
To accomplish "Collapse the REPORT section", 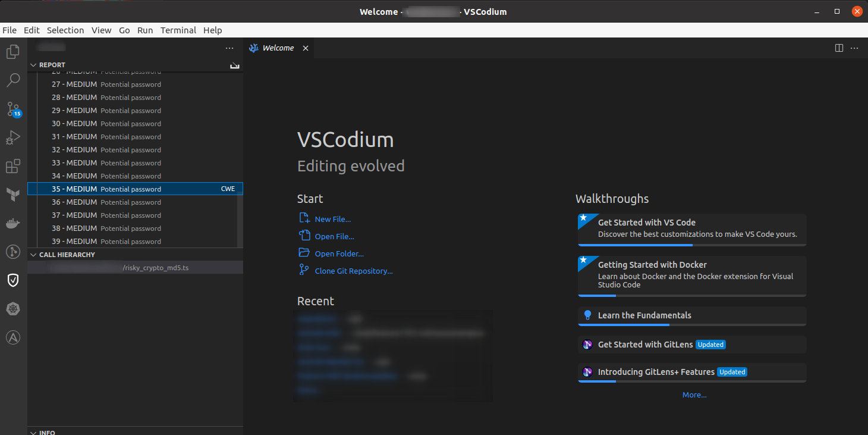I will tap(34, 64).
